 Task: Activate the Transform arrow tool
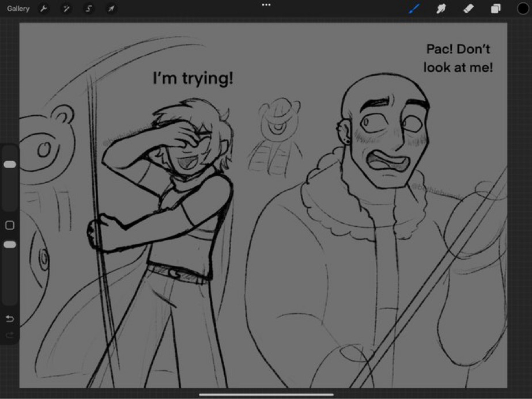(111, 9)
